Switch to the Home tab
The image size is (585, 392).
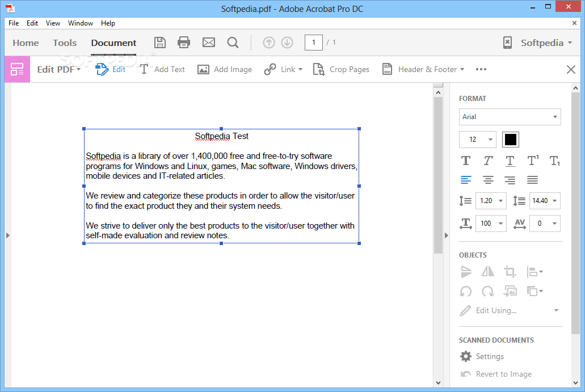click(x=26, y=43)
